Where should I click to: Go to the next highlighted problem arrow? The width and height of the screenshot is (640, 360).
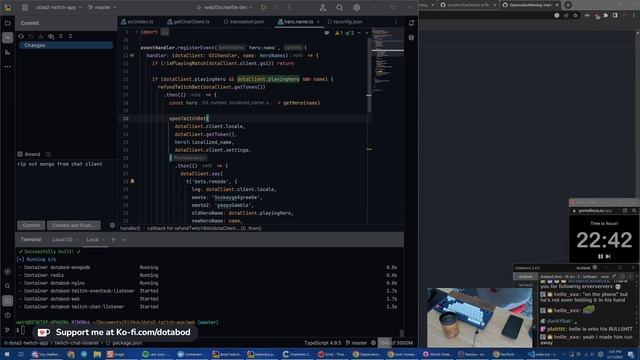click(x=366, y=33)
